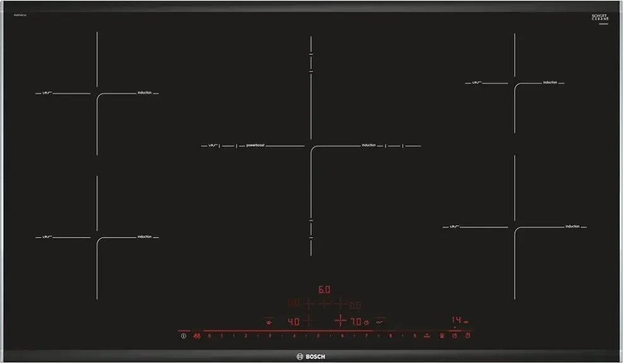This screenshot has height=364, width=623.
Task: Select the zone showing 7.0
Action: (356, 321)
